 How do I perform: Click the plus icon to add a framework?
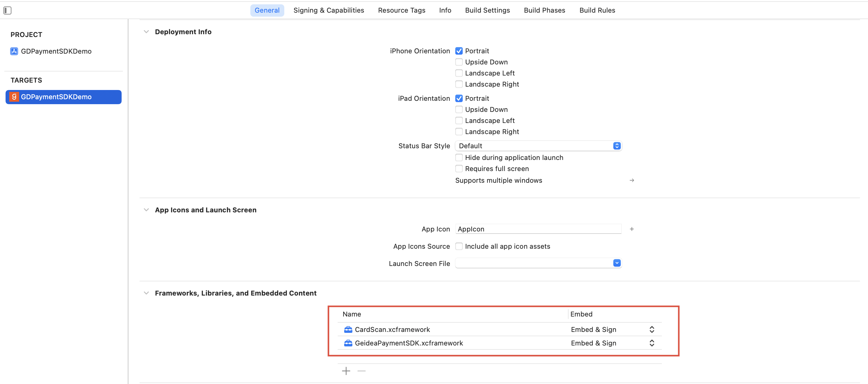click(346, 371)
